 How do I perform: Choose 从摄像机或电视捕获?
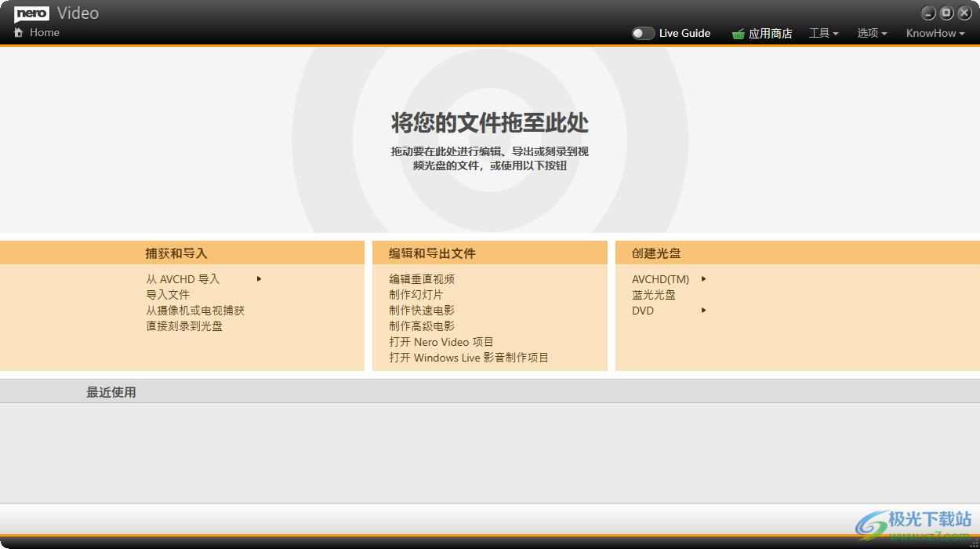tap(195, 311)
